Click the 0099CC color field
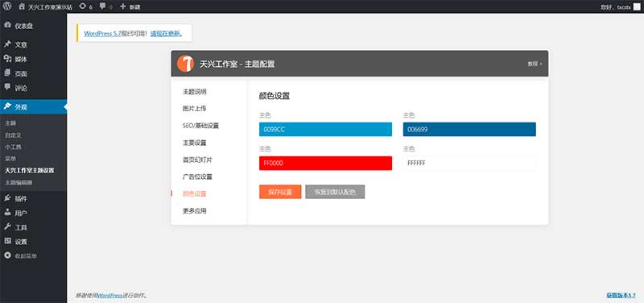The image size is (644, 303). [326, 129]
